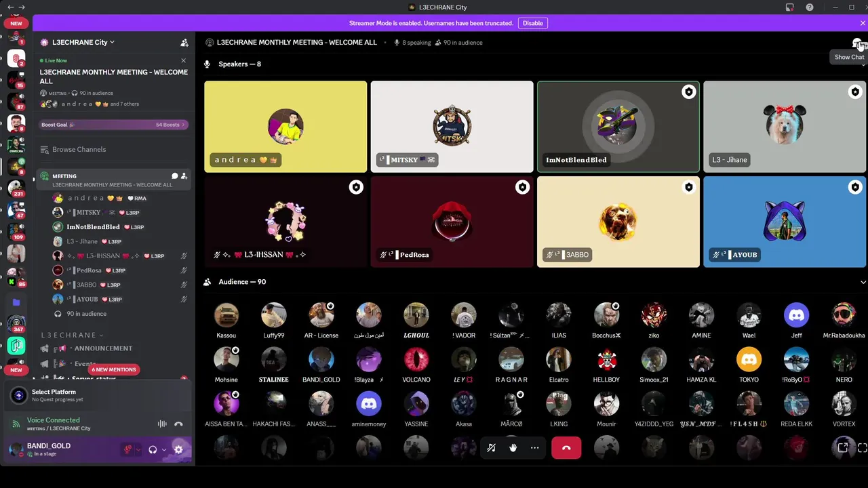Toggle noise suppression waveform icon
Screen dimensions: 868x488
click(162, 424)
